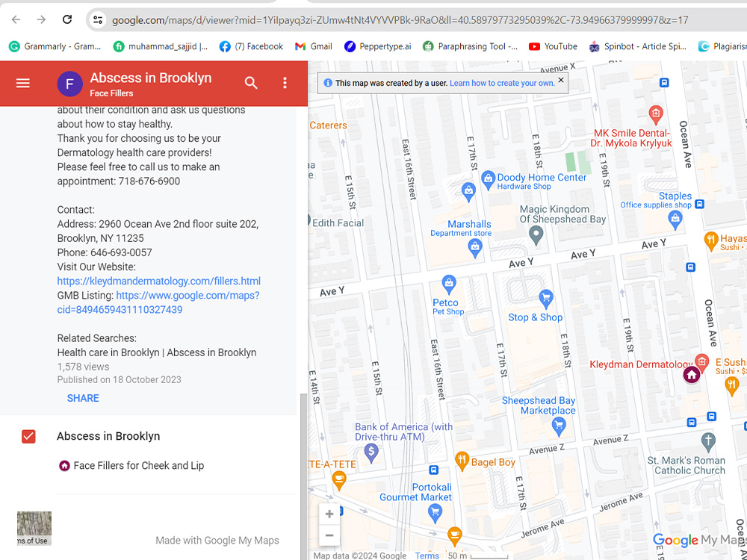Open the Spinbot Article Spinner bookmark
Image resolution: width=747 pixels, height=560 pixels.
point(637,46)
